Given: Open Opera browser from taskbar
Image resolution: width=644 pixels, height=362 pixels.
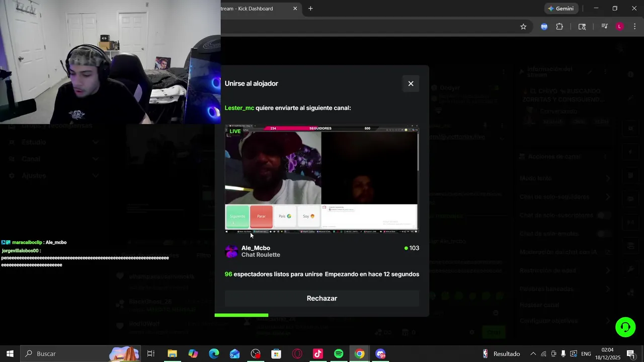Looking at the screenshot, I should point(297,354).
